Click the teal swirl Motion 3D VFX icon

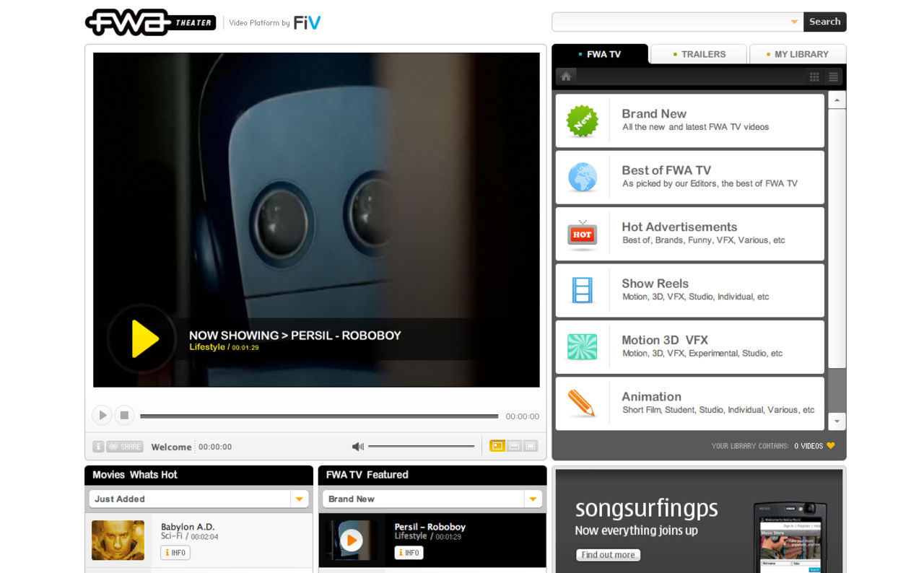pos(583,347)
